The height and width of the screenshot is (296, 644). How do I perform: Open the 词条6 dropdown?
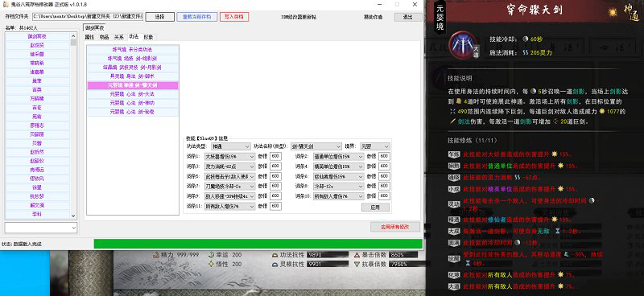click(x=338, y=176)
